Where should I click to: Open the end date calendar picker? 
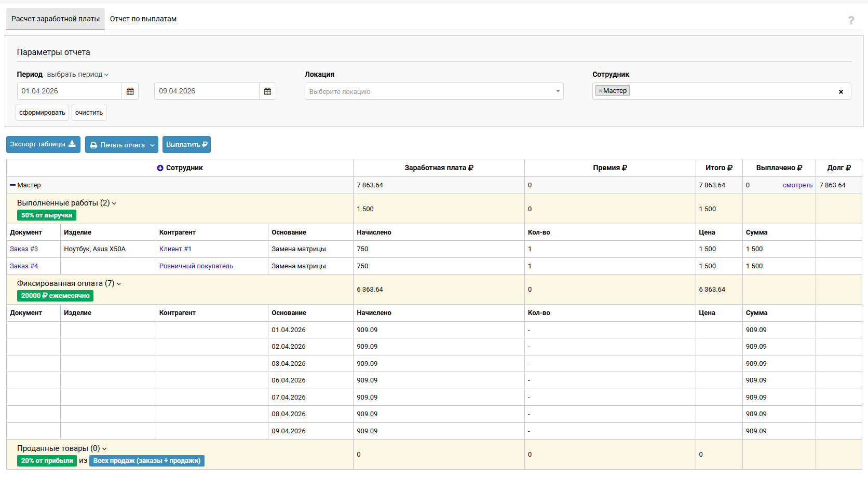point(267,91)
